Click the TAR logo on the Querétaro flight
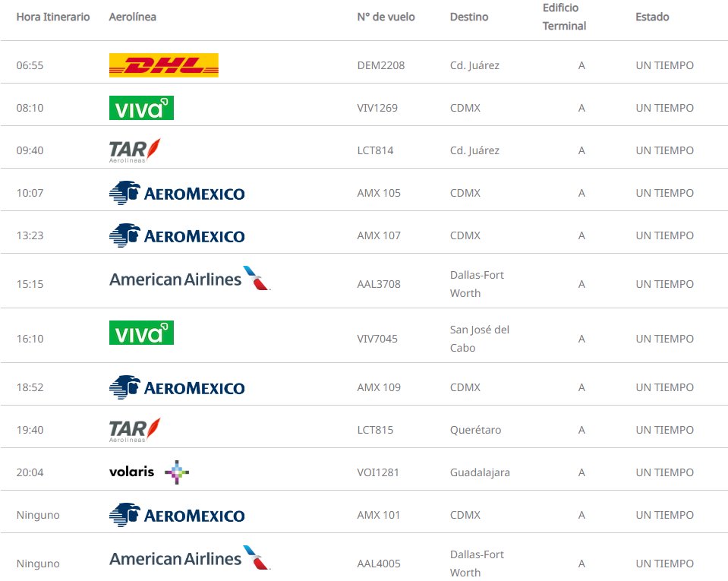The width and height of the screenshot is (728, 581). [134, 430]
